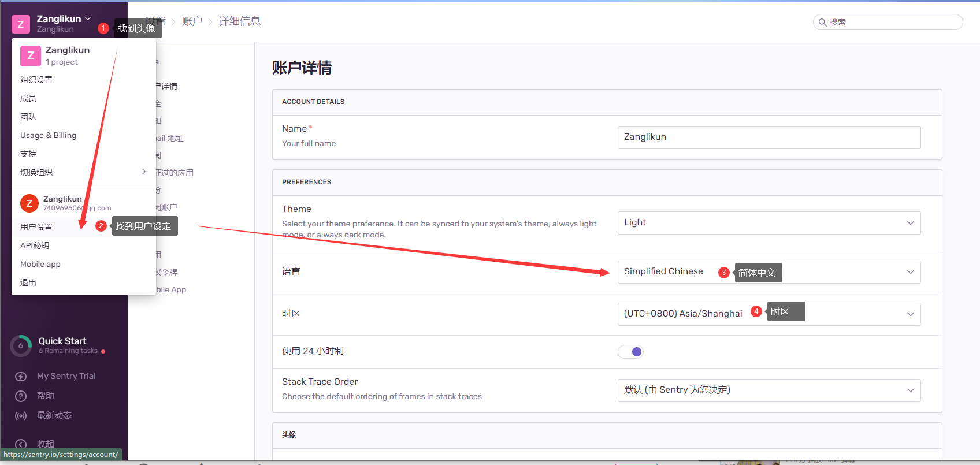Expand the Theme dropdown set to Light
Screen dimensions: 980x465
click(x=769, y=223)
